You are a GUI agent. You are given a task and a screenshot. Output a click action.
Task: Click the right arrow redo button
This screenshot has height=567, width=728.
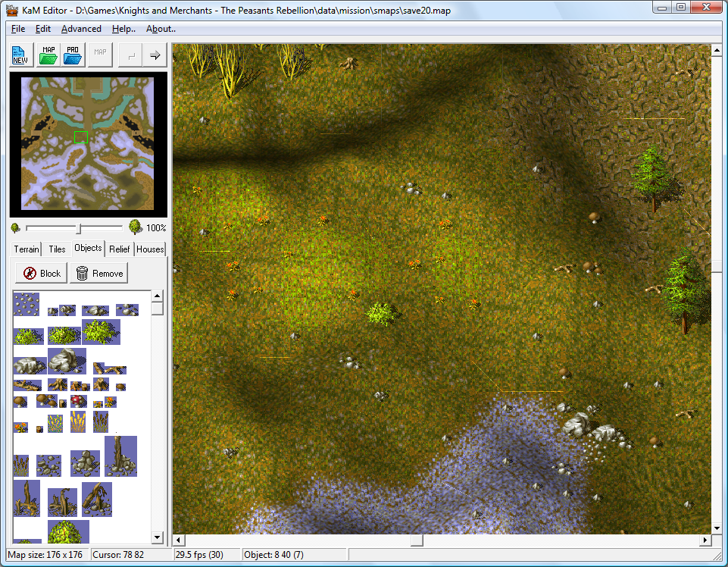tap(155, 55)
